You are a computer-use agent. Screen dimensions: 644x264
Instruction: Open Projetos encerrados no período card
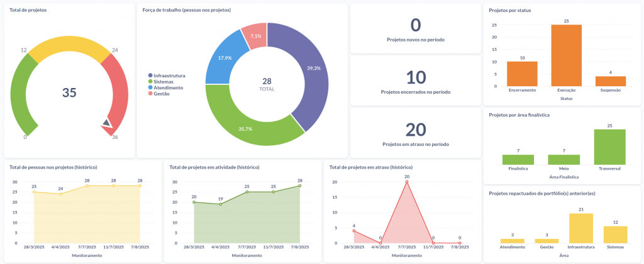click(x=416, y=80)
